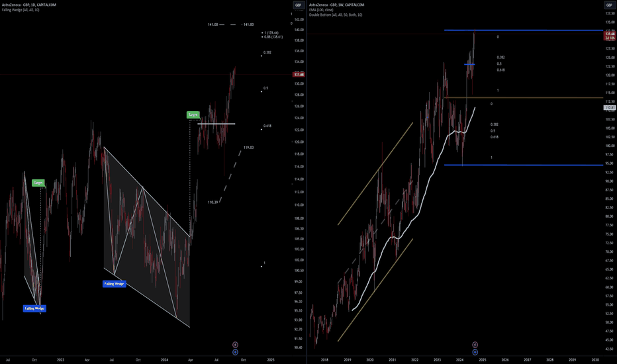This screenshot has height=364, width=617.
Task: Click the blue Falling Wedge label from late 2022
Action: (x=34, y=308)
